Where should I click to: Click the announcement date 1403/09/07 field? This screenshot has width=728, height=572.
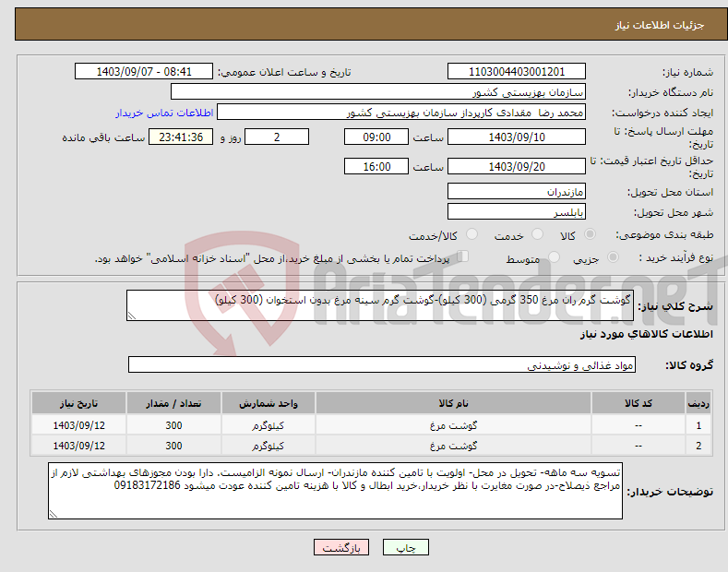(x=144, y=72)
